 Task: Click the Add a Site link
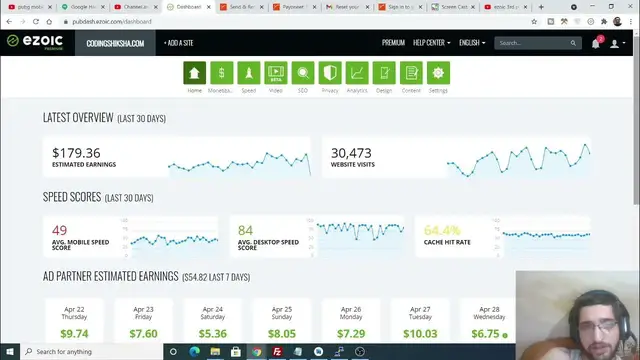[x=179, y=43]
